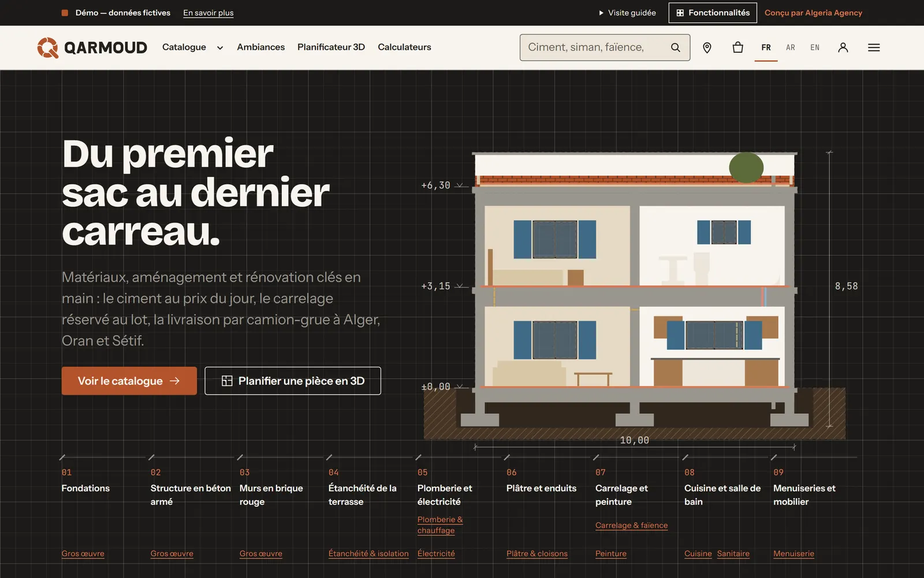924x578 pixels.
Task: Select step 07 Carrelage et peinture
Action: tap(621, 487)
